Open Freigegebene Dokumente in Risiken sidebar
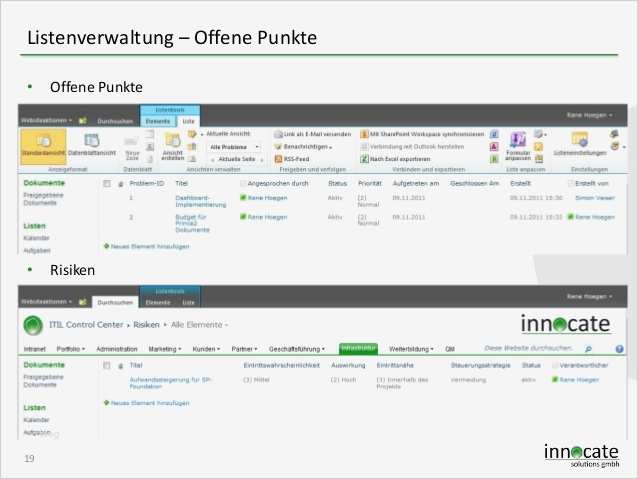 click(44, 381)
